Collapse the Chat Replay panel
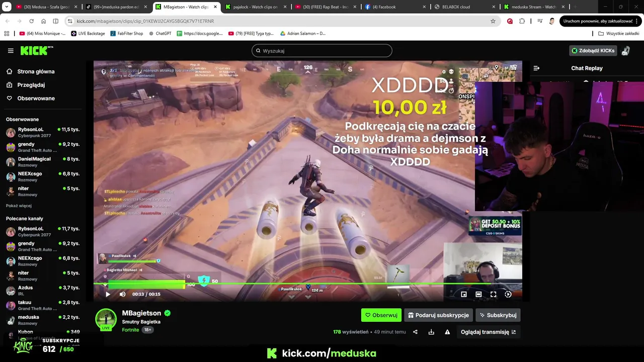The height and width of the screenshot is (362, 644). pyautogui.click(x=536, y=68)
